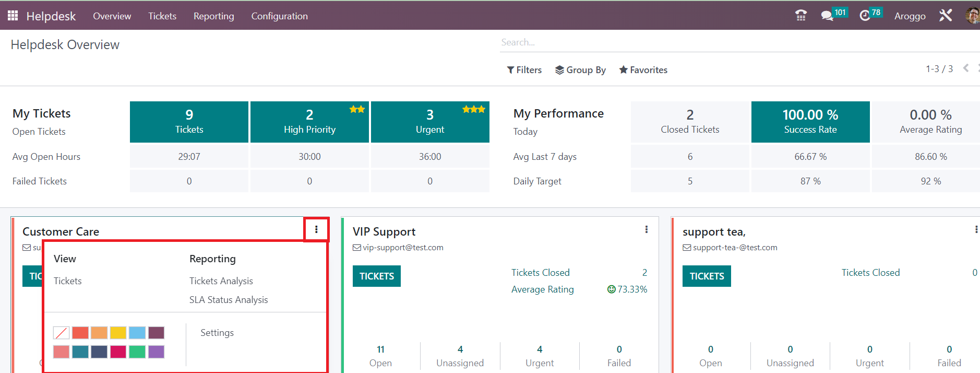
Task: Choose the yellow color swatch
Action: pyautogui.click(x=118, y=333)
